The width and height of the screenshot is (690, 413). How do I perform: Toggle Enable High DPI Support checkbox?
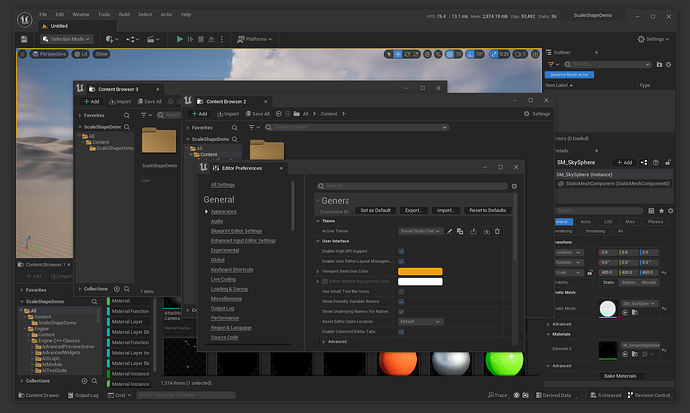point(402,251)
